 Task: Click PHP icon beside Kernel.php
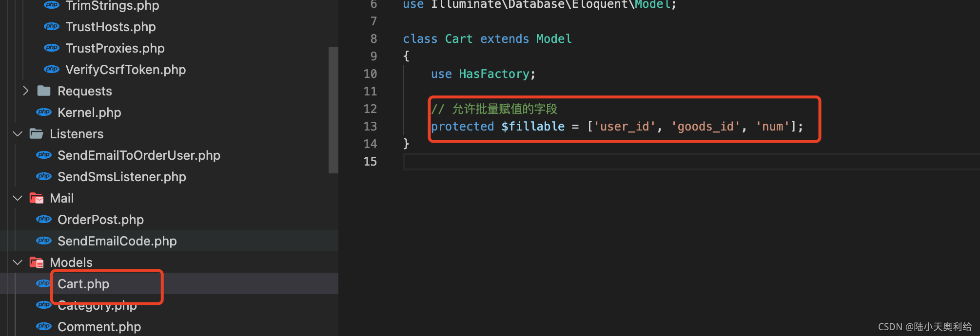point(44,112)
